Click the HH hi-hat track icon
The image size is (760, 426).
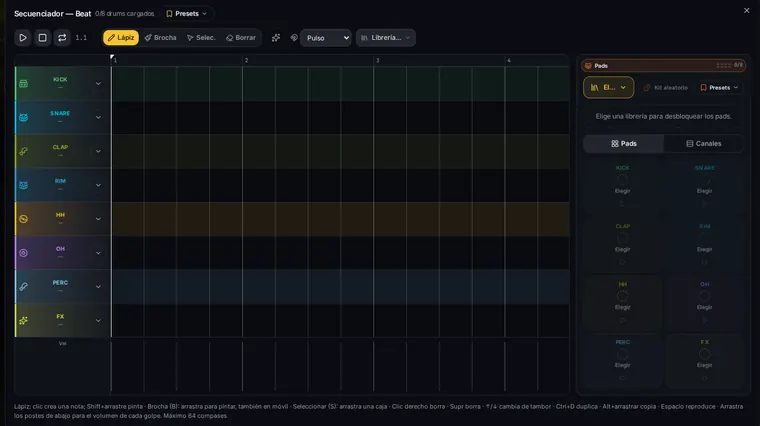coord(23,219)
